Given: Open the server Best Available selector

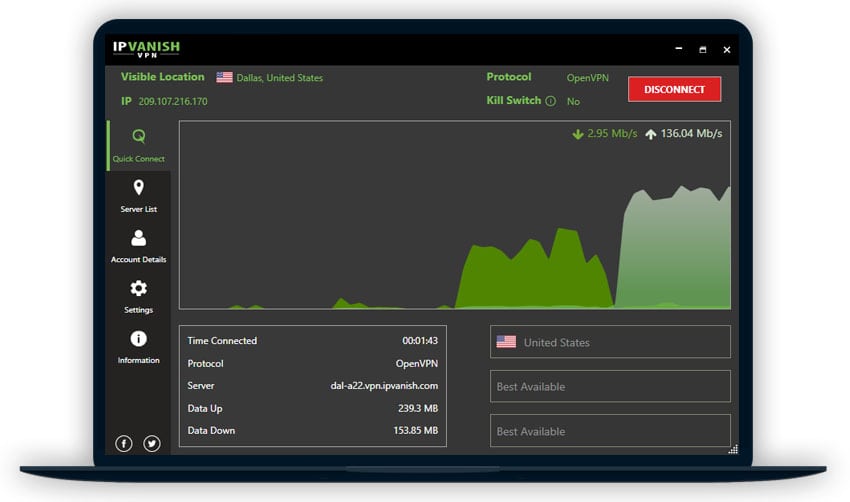Looking at the screenshot, I should pos(610,431).
